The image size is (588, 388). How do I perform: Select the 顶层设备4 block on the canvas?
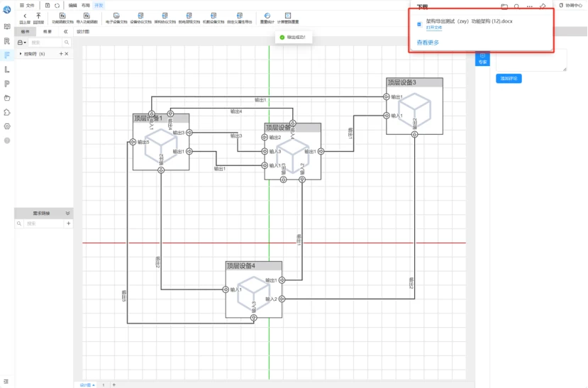click(x=253, y=289)
